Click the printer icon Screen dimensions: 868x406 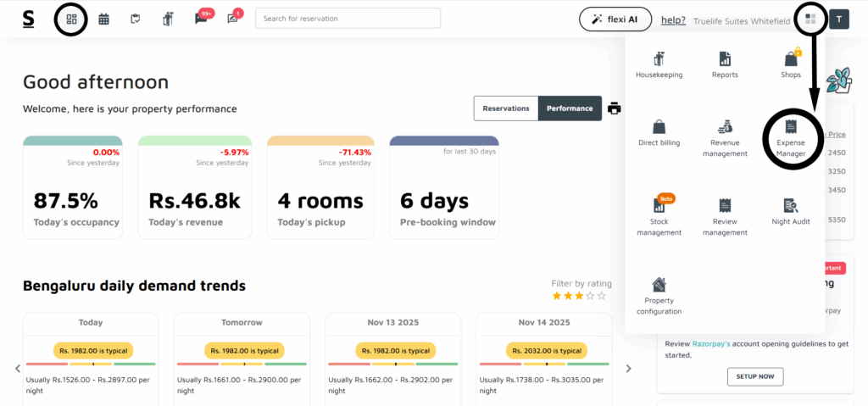click(x=615, y=108)
